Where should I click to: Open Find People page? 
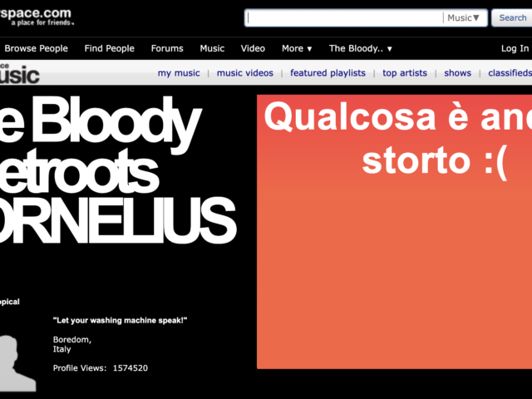pyautogui.click(x=109, y=48)
